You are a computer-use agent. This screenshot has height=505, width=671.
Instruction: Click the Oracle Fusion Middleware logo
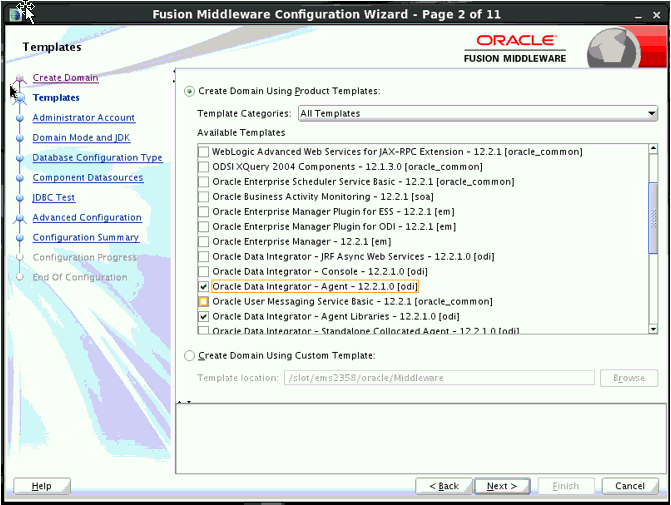517,49
